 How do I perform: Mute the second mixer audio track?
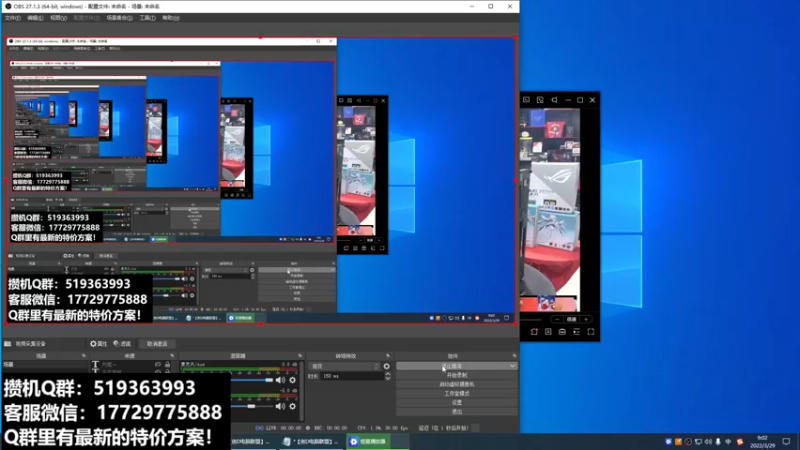pos(280,407)
